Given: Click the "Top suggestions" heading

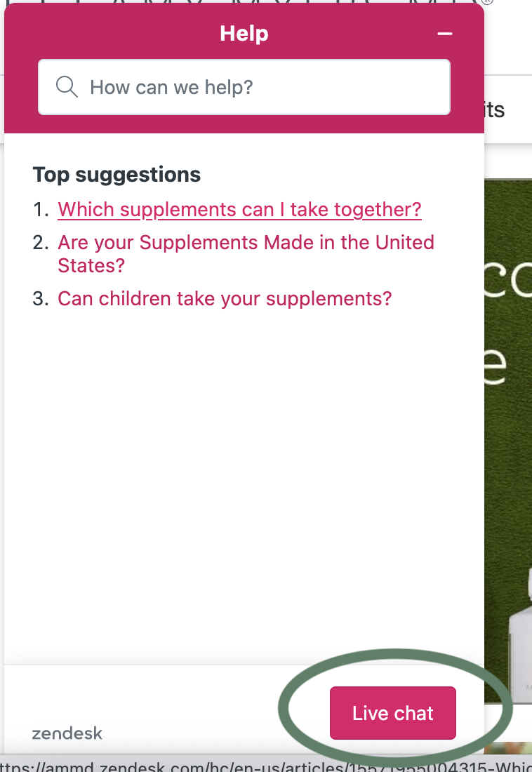Looking at the screenshot, I should pos(117,174).
